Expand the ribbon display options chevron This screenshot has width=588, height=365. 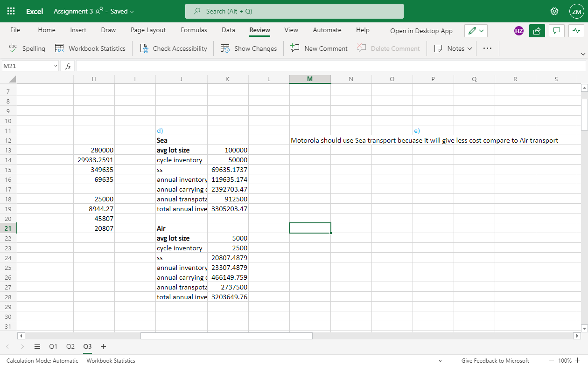pos(582,54)
